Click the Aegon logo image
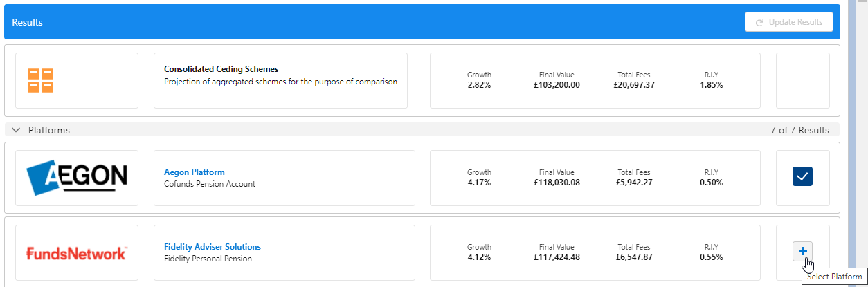 click(76, 178)
